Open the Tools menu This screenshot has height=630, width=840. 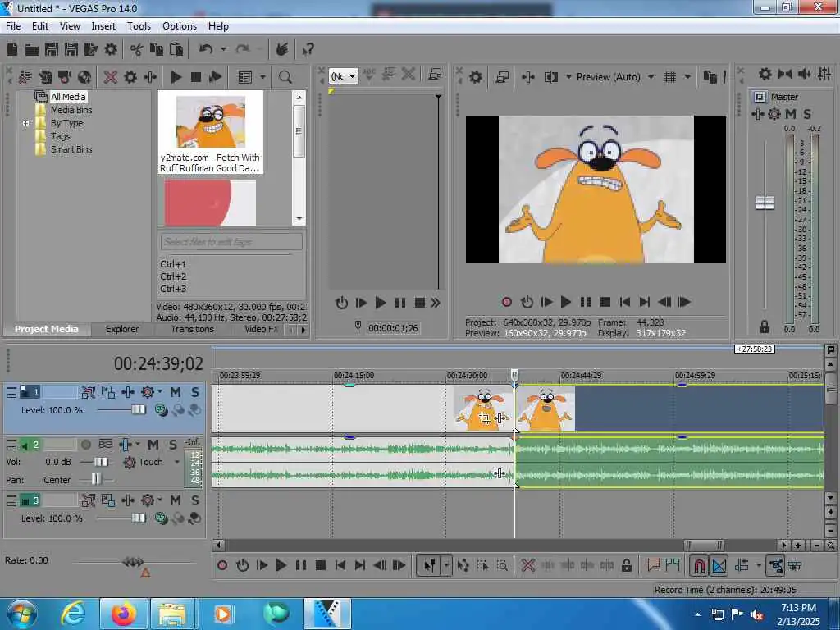(x=139, y=26)
